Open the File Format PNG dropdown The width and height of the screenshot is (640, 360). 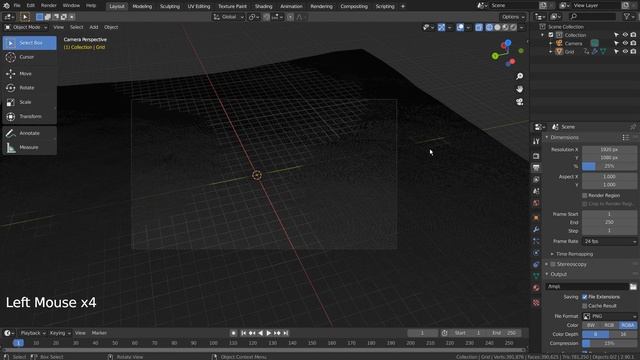coord(610,316)
